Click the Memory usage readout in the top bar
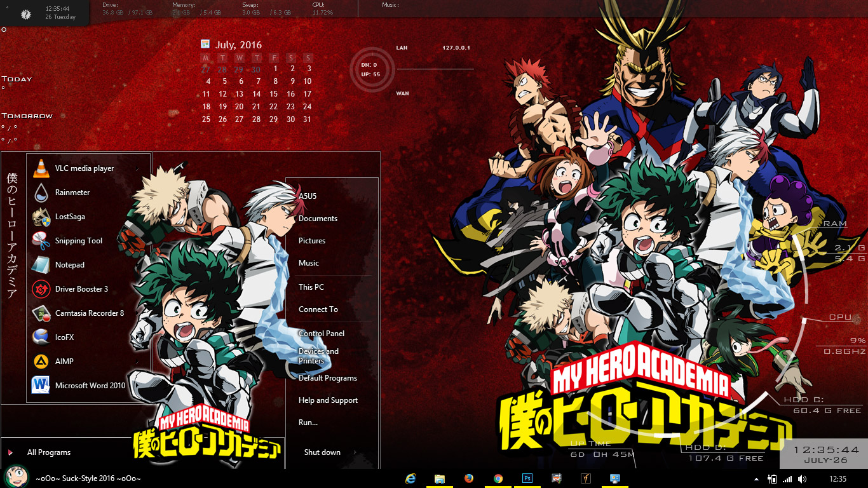 pyautogui.click(x=197, y=9)
